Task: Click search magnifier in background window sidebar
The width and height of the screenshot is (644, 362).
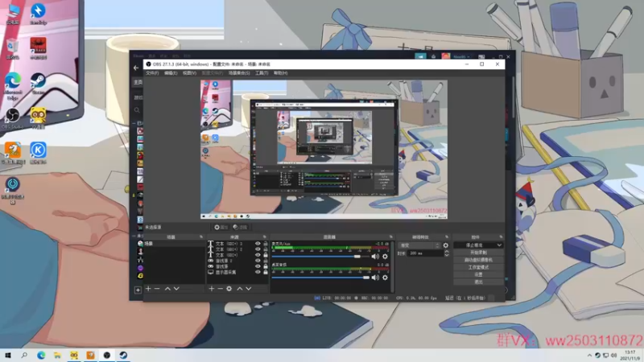Action: pos(137,110)
